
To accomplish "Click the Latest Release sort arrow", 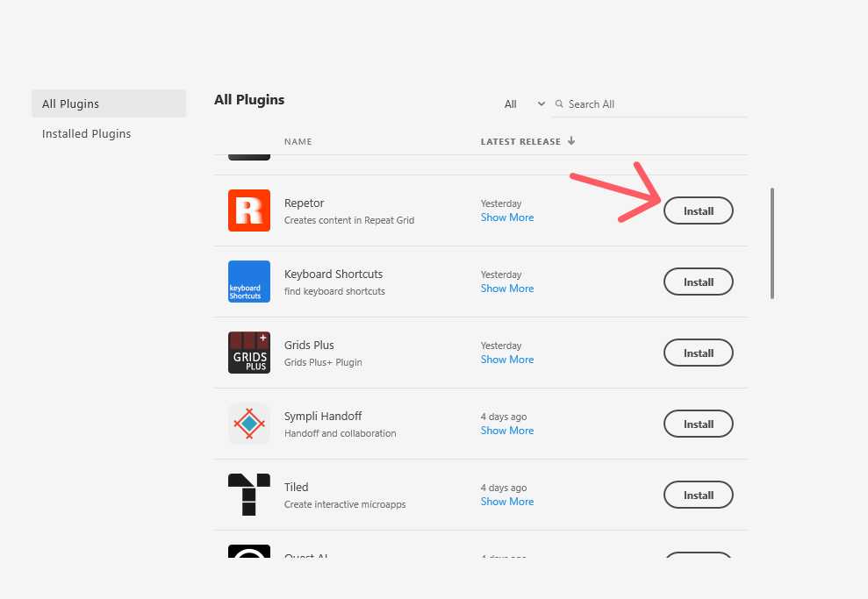I will [571, 141].
